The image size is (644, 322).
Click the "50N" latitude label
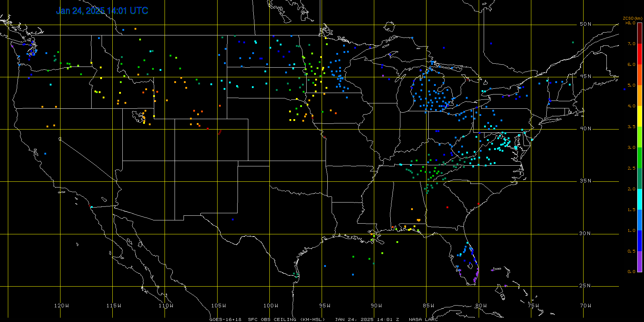586,24
